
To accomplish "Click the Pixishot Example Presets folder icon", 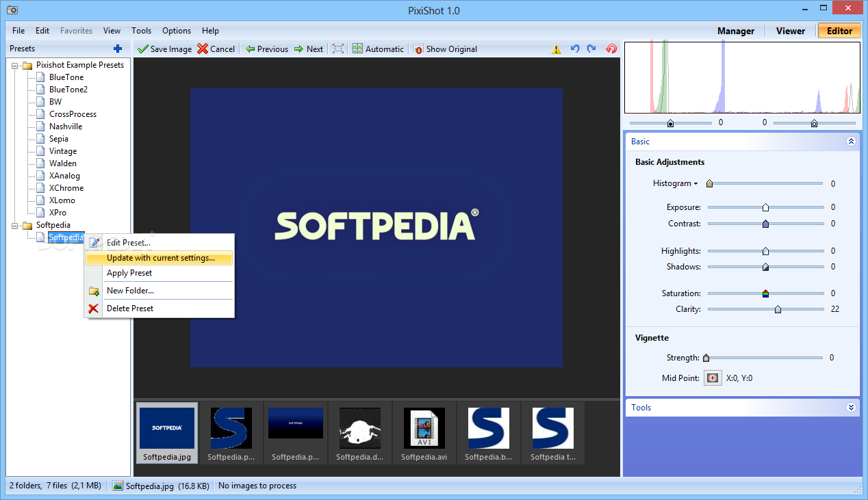I will tap(27, 65).
